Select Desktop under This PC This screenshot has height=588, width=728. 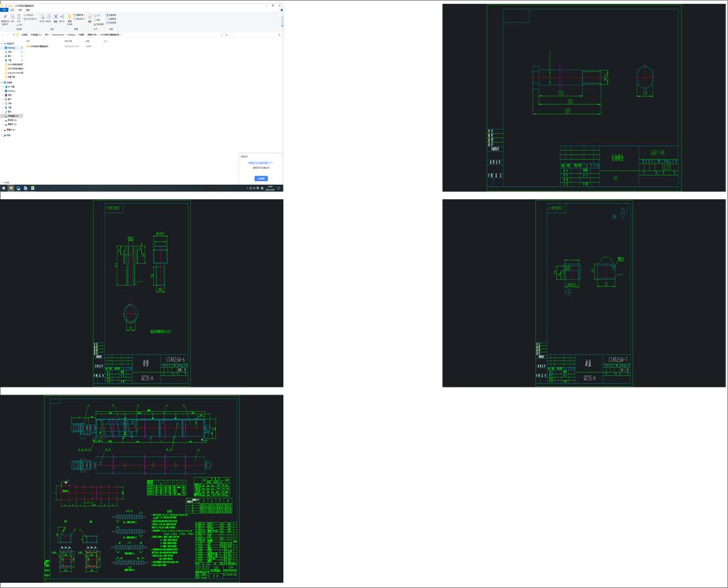(11, 91)
